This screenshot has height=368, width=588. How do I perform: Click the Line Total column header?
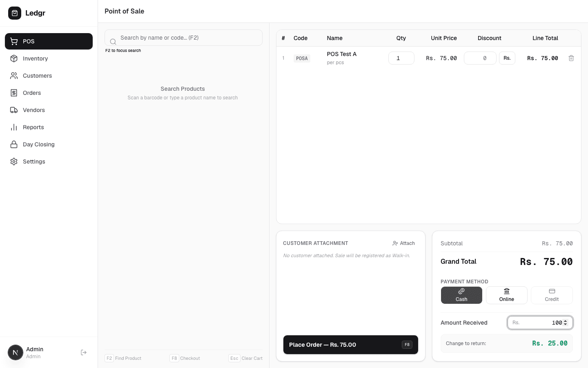[545, 38]
